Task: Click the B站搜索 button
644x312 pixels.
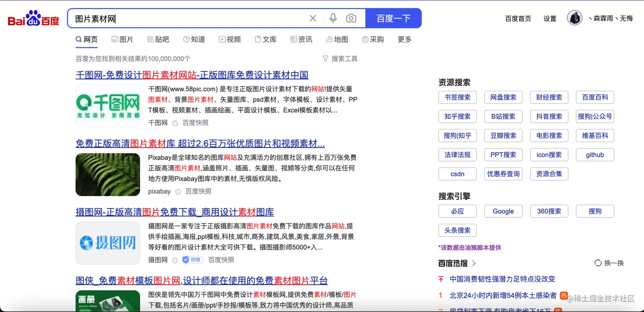Action: [503, 116]
